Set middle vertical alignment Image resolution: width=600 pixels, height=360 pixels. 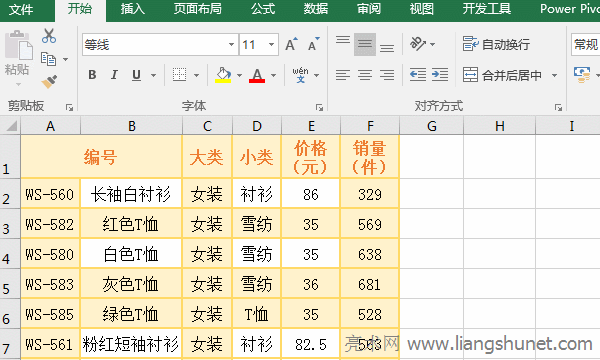click(365, 44)
